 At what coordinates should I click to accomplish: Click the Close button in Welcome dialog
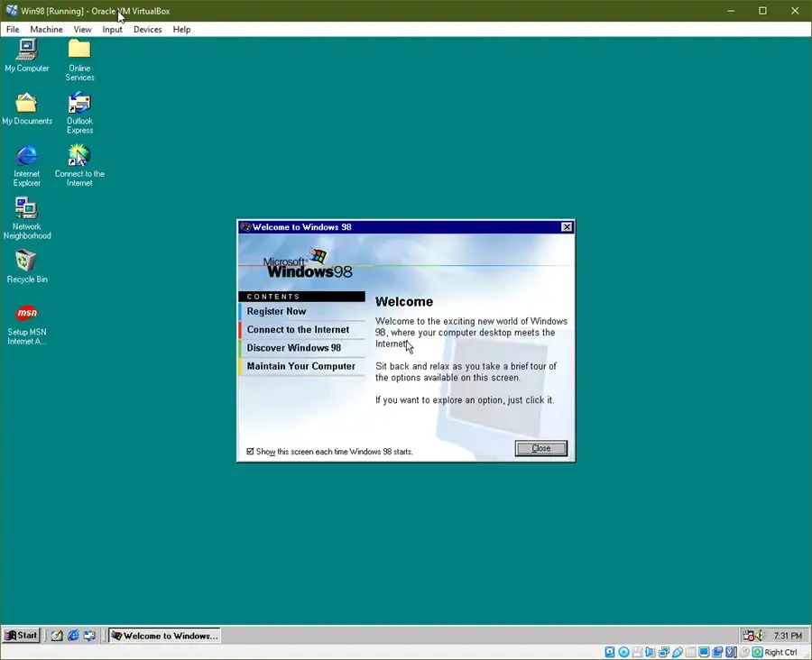click(541, 448)
